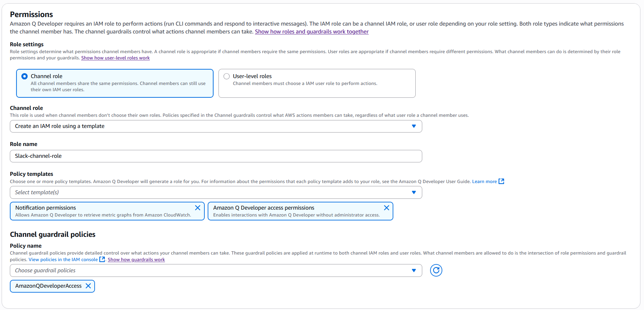Click the Policy templates label
This screenshot has height=310, width=644.
pos(32,174)
